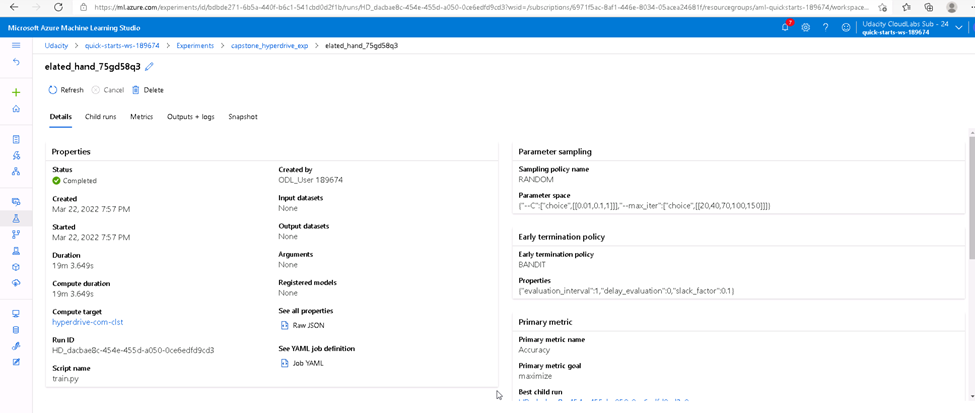The width and height of the screenshot is (975, 413).
Task: Open the Models cube icon in sidebar
Action: coord(16,266)
